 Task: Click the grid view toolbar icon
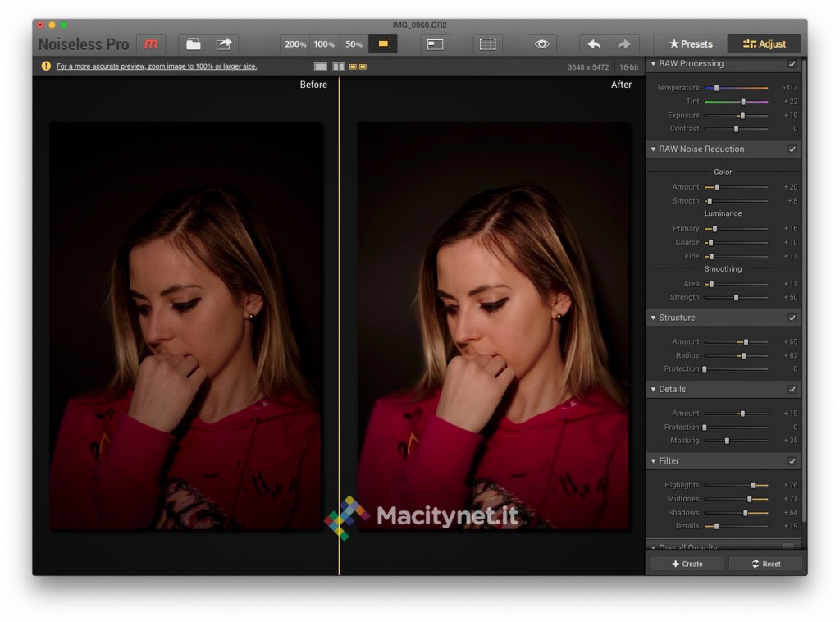[x=487, y=44]
